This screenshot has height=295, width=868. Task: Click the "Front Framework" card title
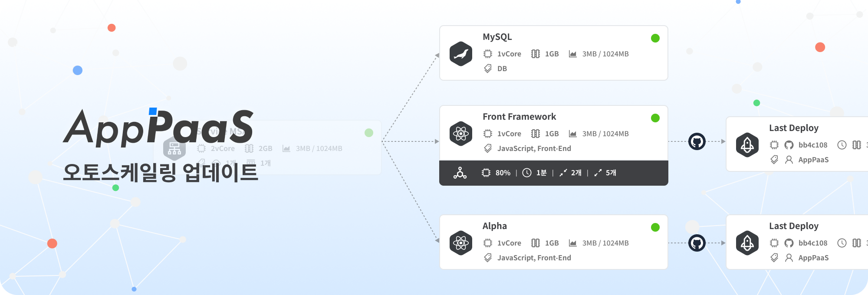coord(519,117)
